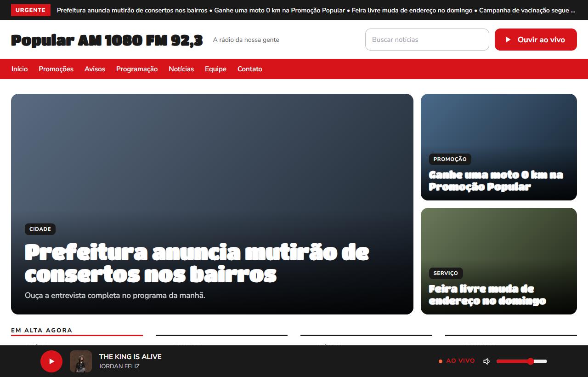Mute audio using the speaker icon

(486, 361)
